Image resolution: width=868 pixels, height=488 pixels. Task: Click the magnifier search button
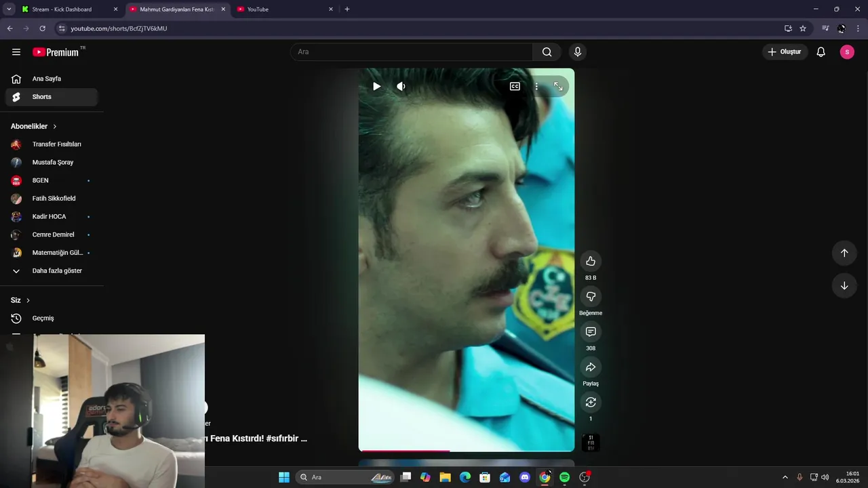tap(547, 52)
